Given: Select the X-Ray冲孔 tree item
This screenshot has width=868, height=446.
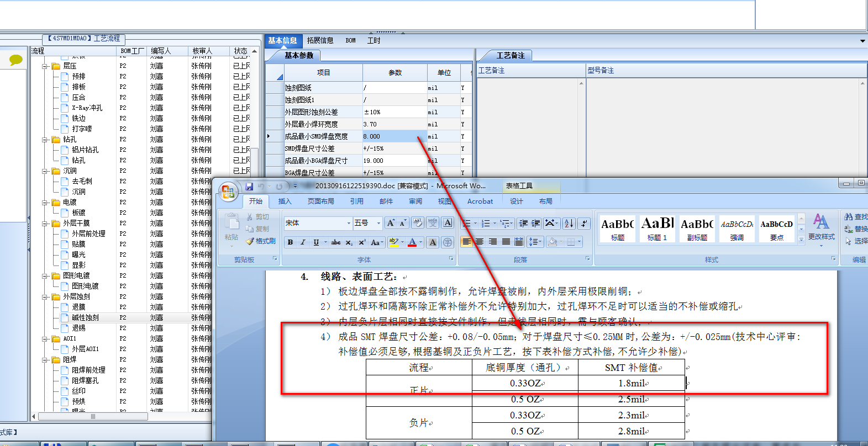Looking at the screenshot, I should [x=87, y=108].
